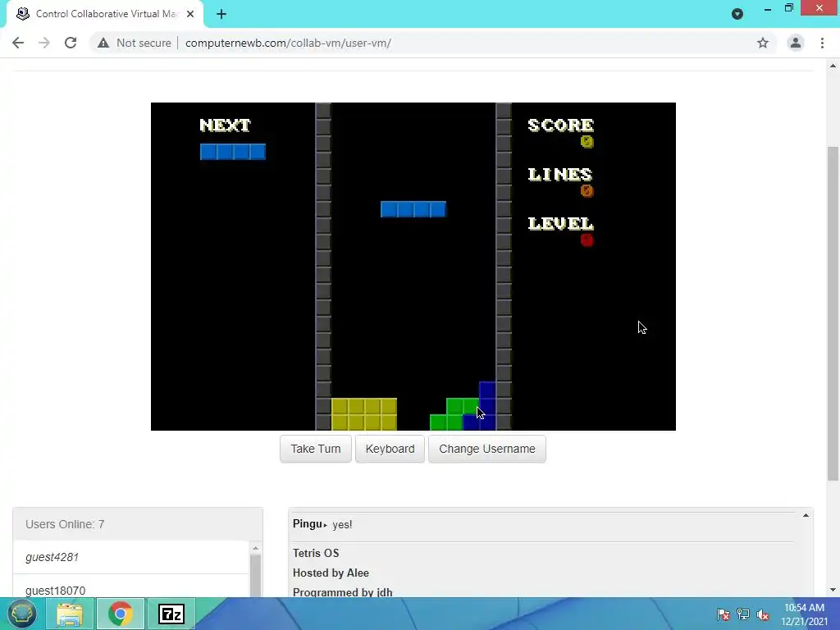This screenshot has height=630, width=840.
Task: Click the Users Online: 7 header
Action: (138, 524)
